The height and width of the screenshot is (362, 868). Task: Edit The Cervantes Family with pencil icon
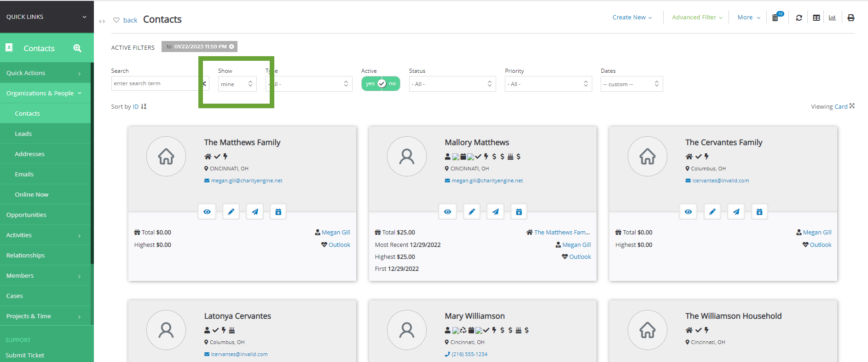[x=712, y=212]
